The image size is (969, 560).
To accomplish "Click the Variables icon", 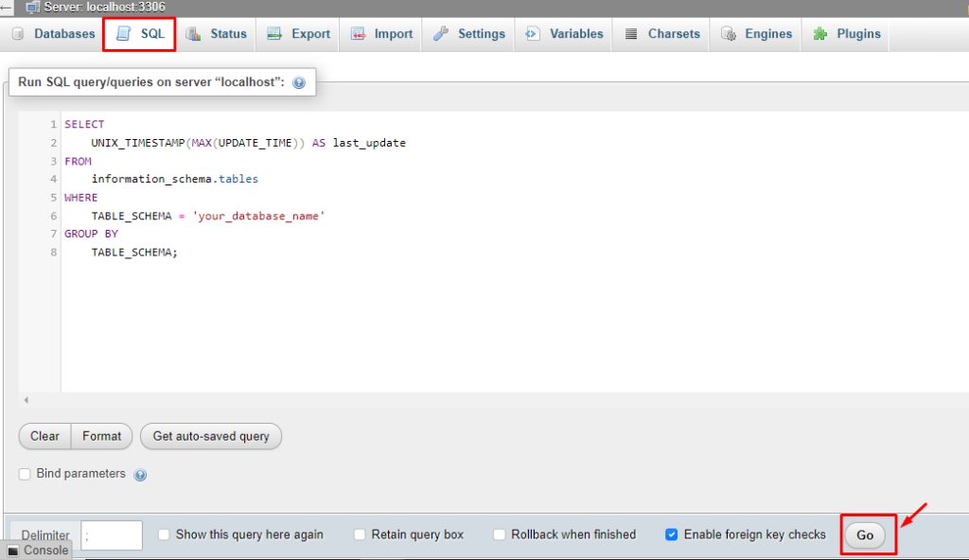I will pos(531,33).
